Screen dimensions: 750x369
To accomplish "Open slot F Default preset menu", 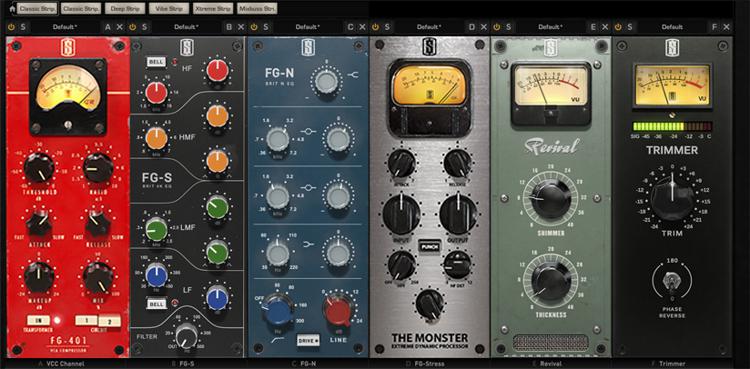I will coord(672,27).
